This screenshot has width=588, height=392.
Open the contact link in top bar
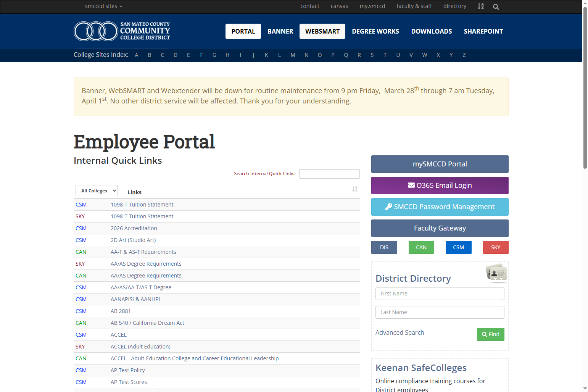point(310,6)
